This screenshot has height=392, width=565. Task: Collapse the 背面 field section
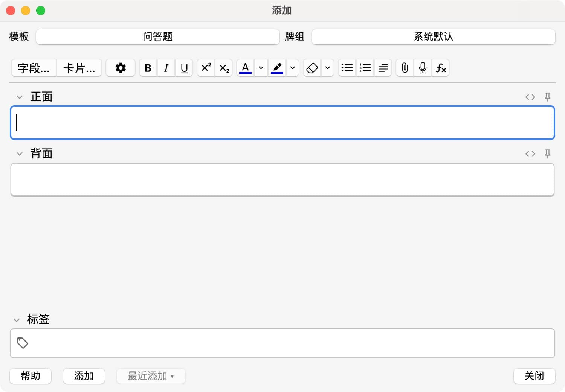pos(20,154)
